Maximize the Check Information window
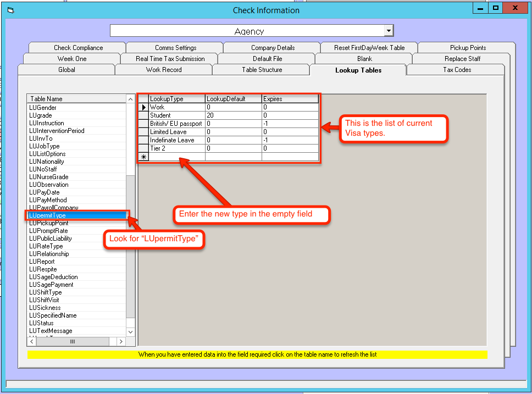The width and height of the screenshot is (532, 394). tap(495, 8)
